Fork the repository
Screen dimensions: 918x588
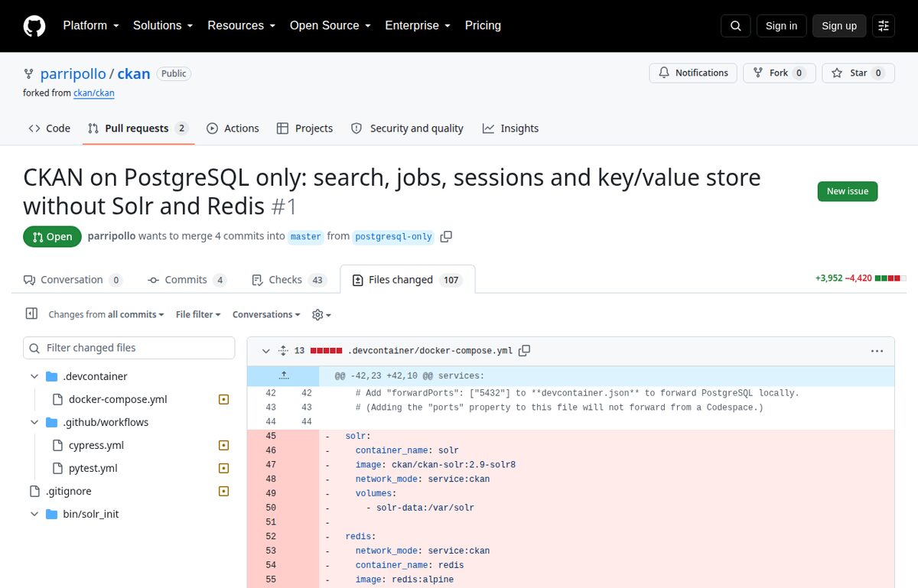click(779, 73)
